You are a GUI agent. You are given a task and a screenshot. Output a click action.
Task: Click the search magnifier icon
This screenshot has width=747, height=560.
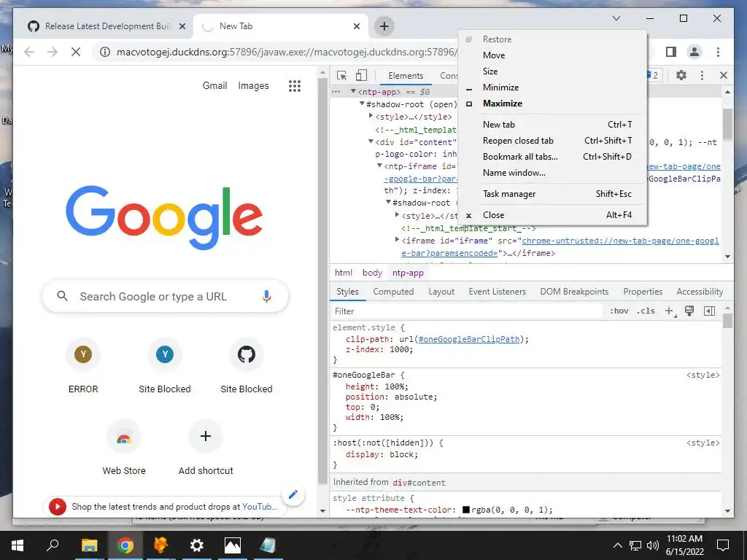tap(63, 296)
